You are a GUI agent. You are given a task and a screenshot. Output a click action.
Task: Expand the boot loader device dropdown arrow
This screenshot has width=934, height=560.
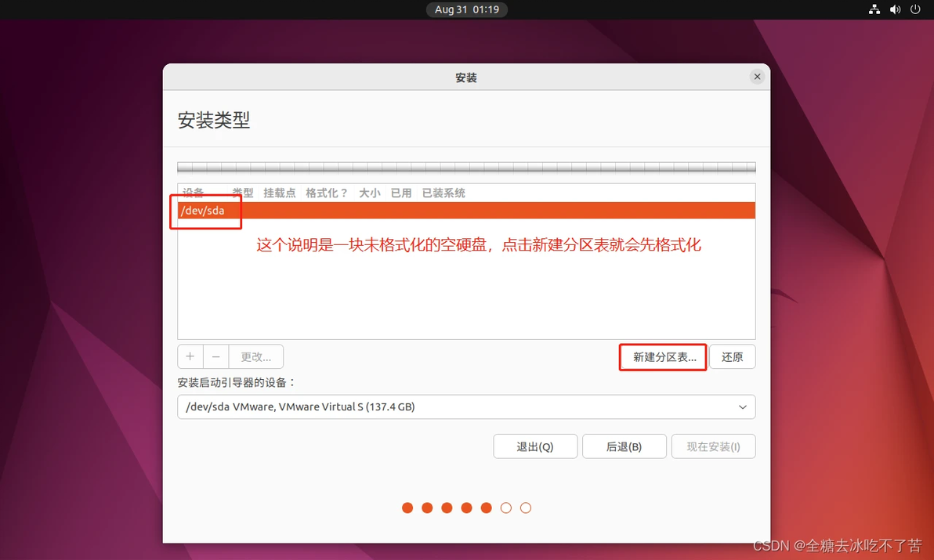point(743,407)
